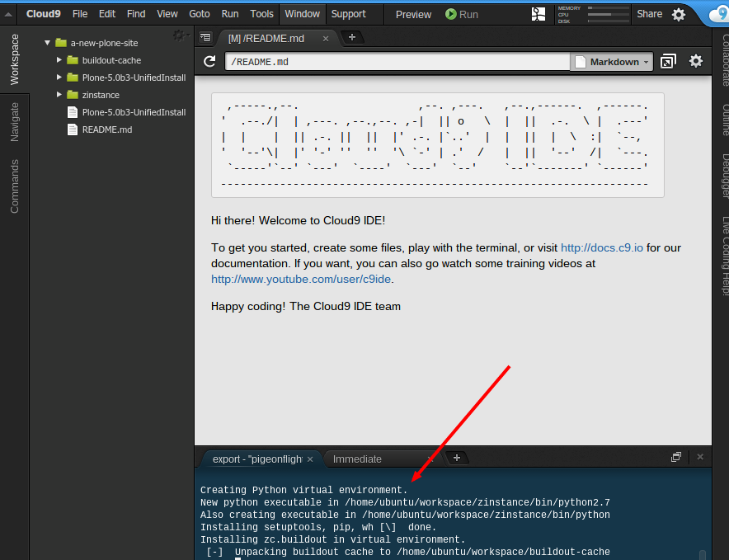Open the youtube.com/user/c9ide link
This screenshot has height=560, width=729.
tap(301, 279)
